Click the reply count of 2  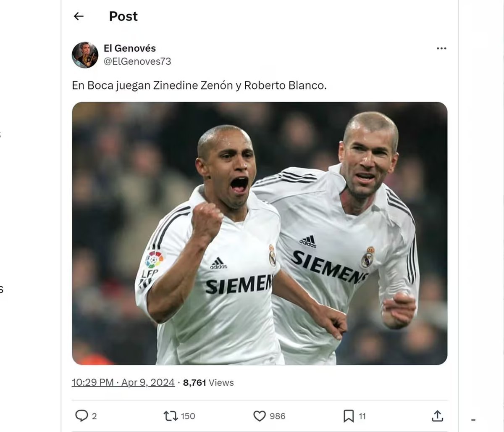tap(94, 416)
